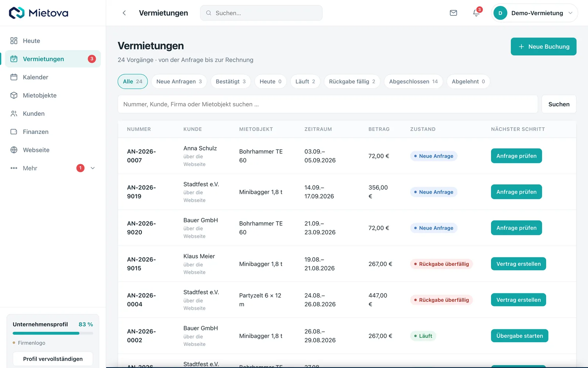View Abgelehnt bookings tab
588x368 pixels.
468,82
